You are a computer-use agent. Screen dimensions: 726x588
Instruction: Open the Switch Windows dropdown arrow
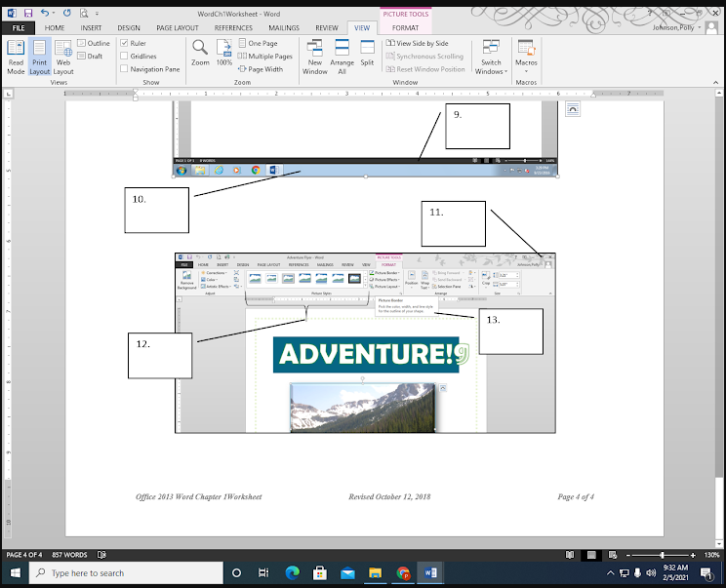tap(505, 72)
